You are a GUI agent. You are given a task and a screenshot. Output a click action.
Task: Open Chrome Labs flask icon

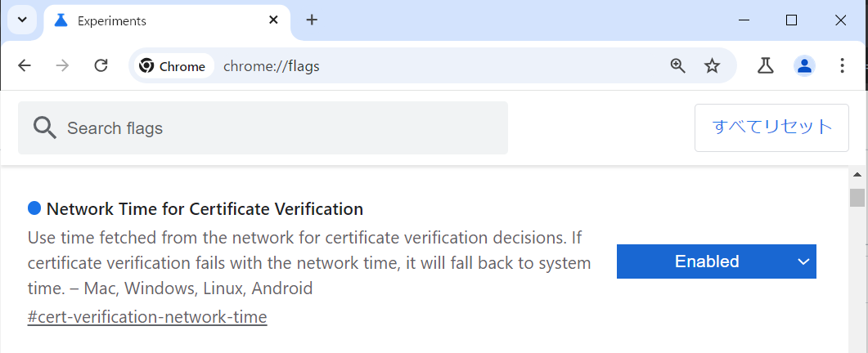(x=766, y=66)
